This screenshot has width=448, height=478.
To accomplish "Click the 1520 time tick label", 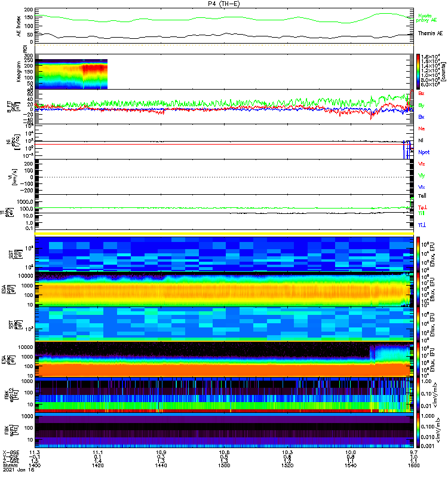I will pos(287,465).
